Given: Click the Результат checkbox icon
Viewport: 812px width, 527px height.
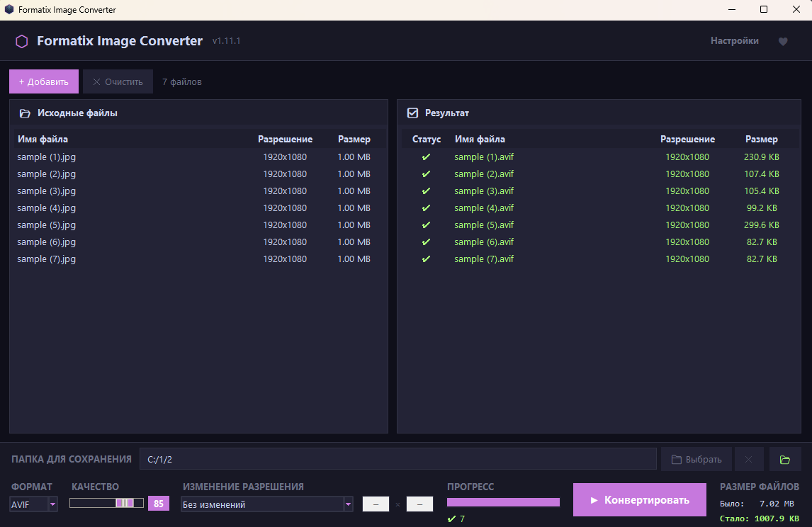Looking at the screenshot, I should pos(413,113).
